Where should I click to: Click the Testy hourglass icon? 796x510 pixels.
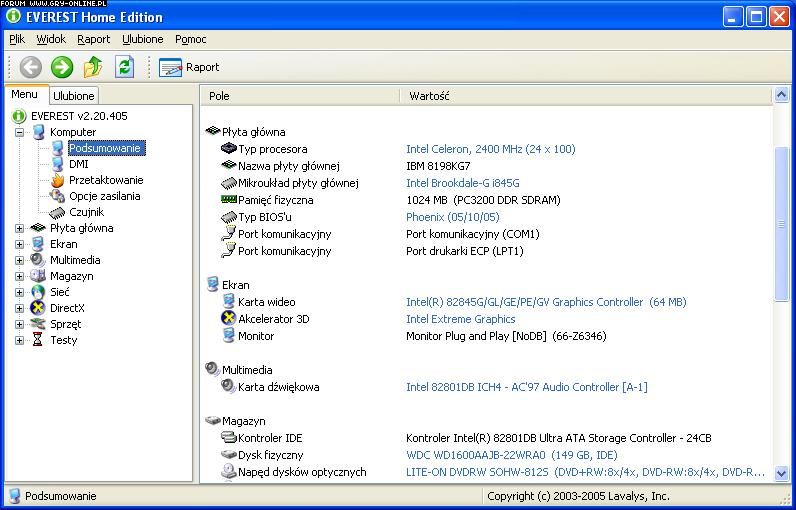click(x=38, y=340)
